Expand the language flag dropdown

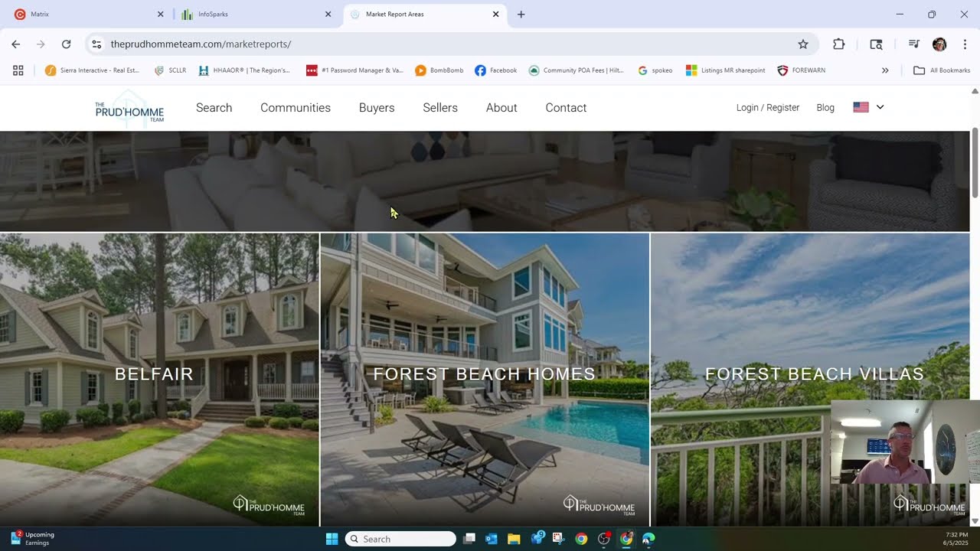pyautogui.click(x=868, y=107)
